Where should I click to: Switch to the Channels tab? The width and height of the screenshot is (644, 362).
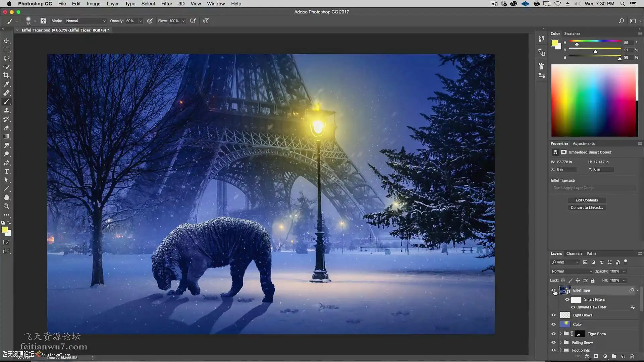(x=574, y=253)
